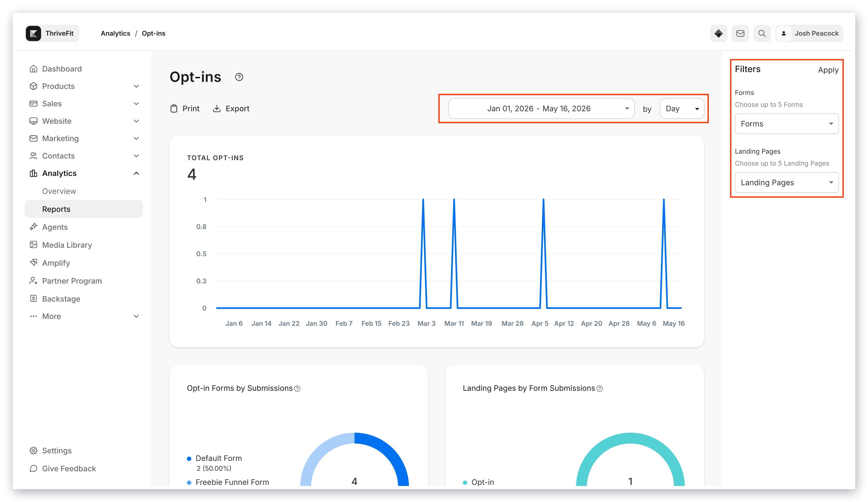This screenshot has width=868, height=502.
Task: Expand the Sales menu chevron
Action: point(136,104)
